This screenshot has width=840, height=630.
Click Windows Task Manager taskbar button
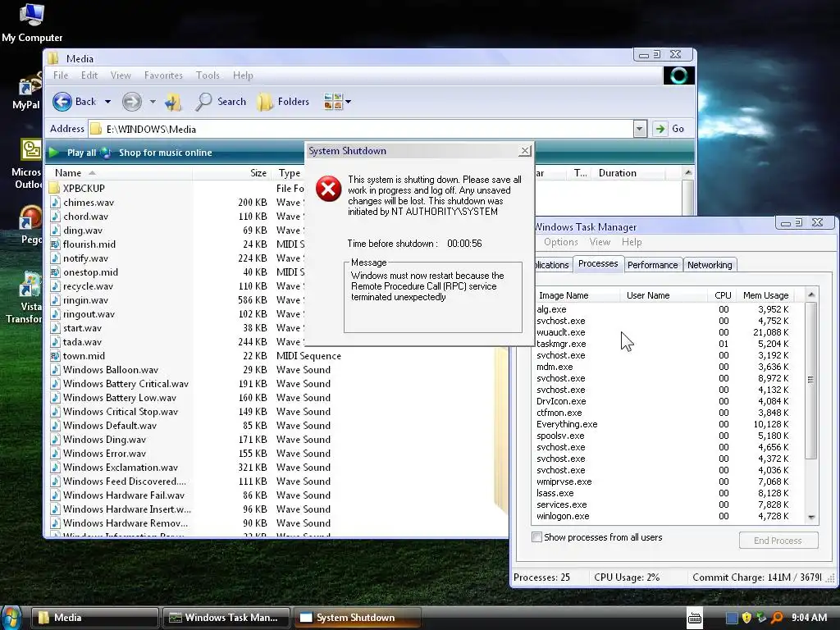point(226,618)
